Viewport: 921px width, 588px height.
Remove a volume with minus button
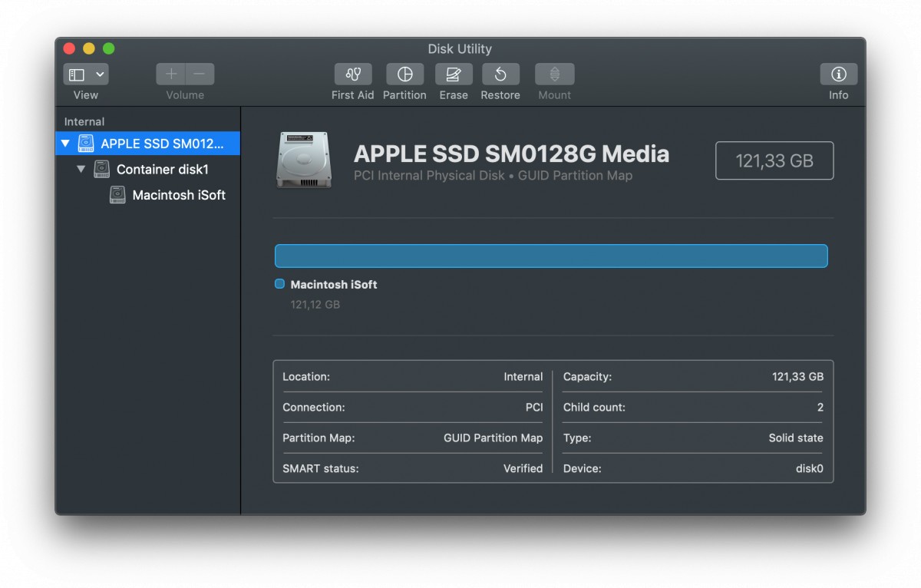[x=200, y=74]
